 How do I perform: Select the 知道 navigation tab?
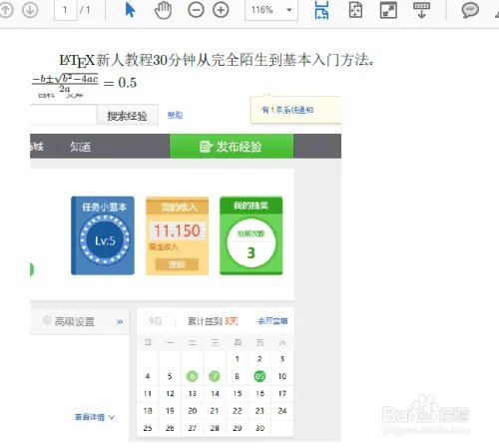[81, 147]
